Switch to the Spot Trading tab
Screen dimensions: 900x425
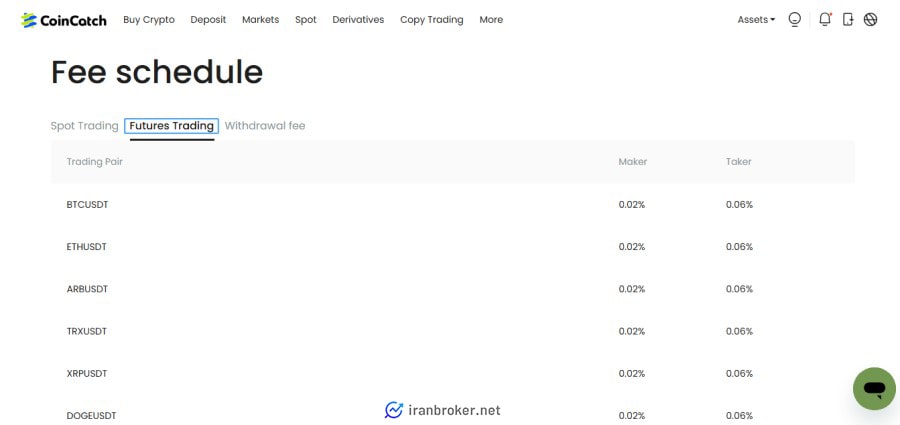(x=84, y=126)
